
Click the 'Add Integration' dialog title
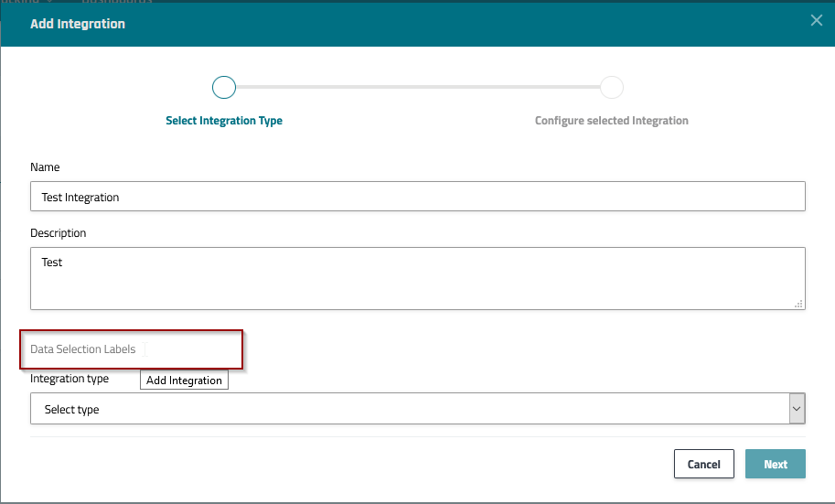coord(78,24)
